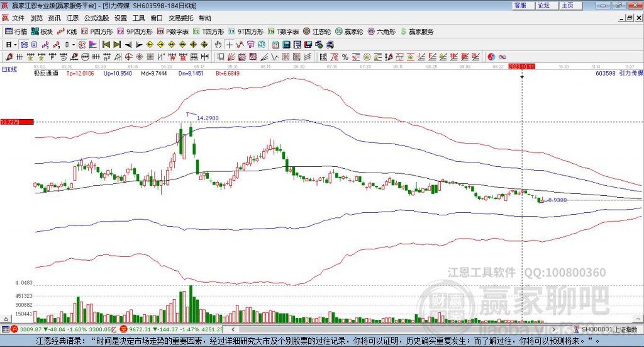Click the 论坛 forum button
Viewport: 644px width, 347px height.
547,6
